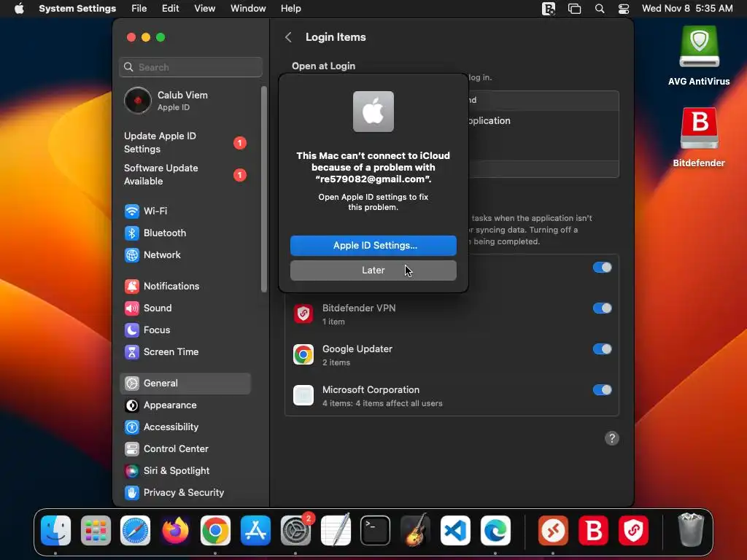
Task: Open the Edit menu
Action: click(170, 9)
